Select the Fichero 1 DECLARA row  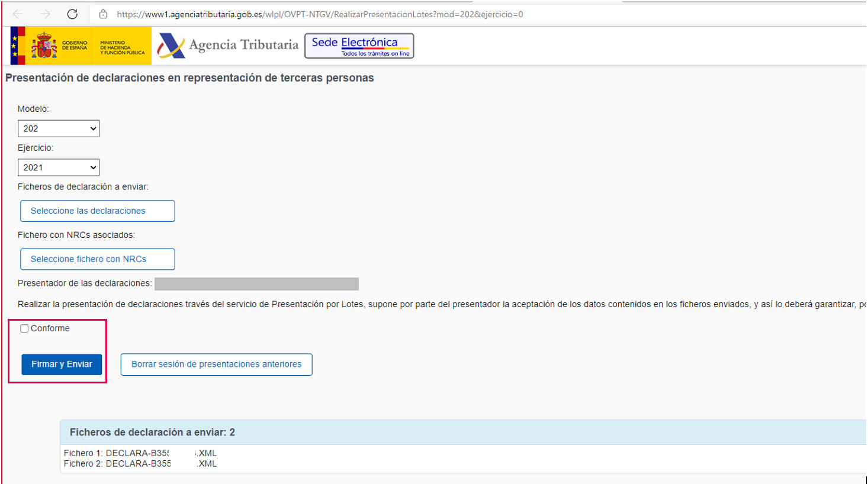(x=140, y=453)
